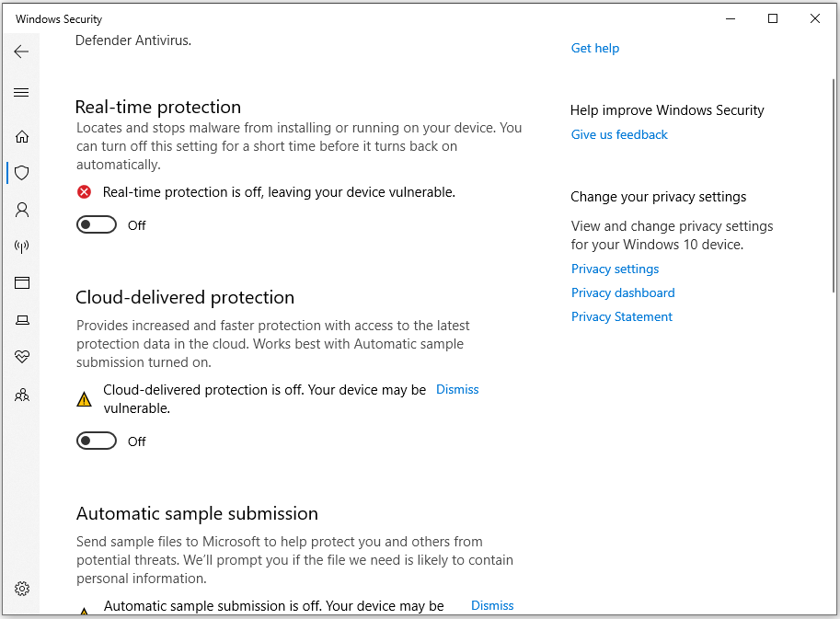
Task: Open Device performance & health heart icon
Action: [x=21, y=356]
